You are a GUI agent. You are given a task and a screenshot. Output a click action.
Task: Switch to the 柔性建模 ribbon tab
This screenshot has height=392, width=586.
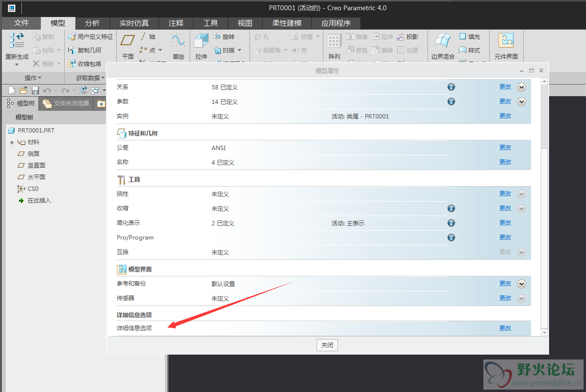point(287,23)
